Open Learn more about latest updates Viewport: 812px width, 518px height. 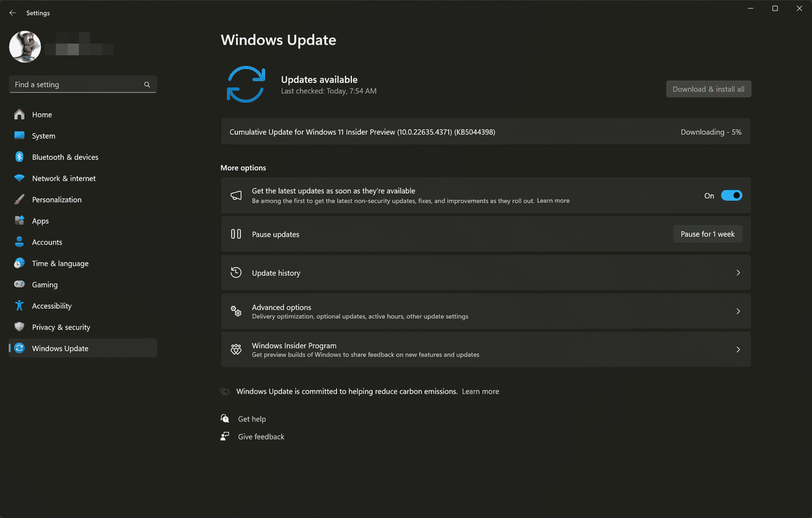point(553,201)
